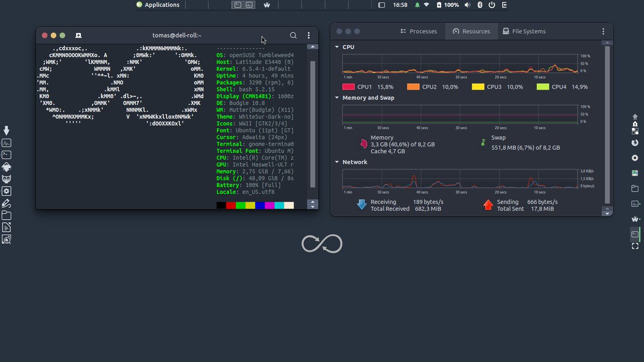Open file manager folder in left dock
Screen dimensions: 644x362
click(x=7, y=216)
